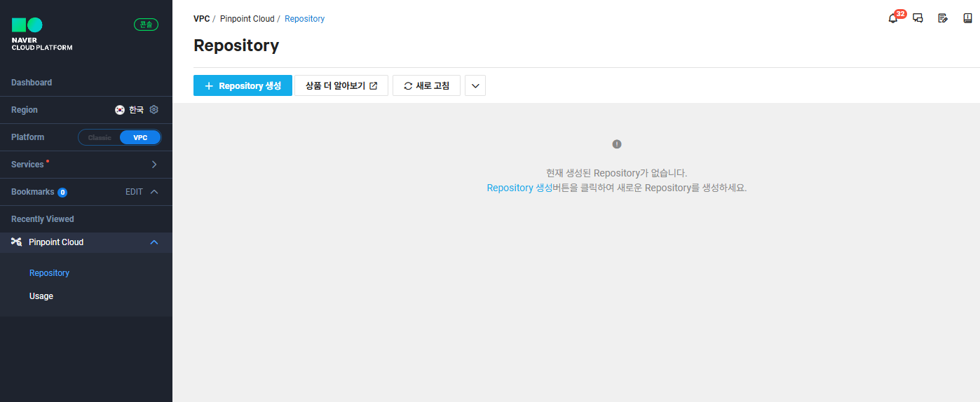The height and width of the screenshot is (402, 980).
Task: Open the notifications bell icon
Action: tap(893, 19)
